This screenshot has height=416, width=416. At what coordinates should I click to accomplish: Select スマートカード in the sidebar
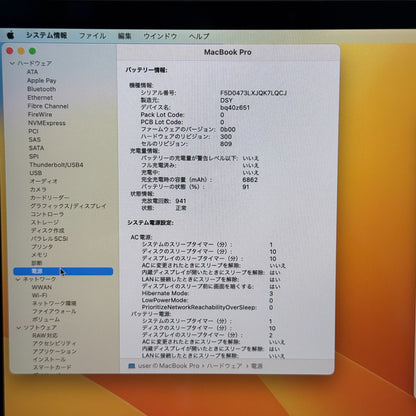pyautogui.click(x=52, y=367)
